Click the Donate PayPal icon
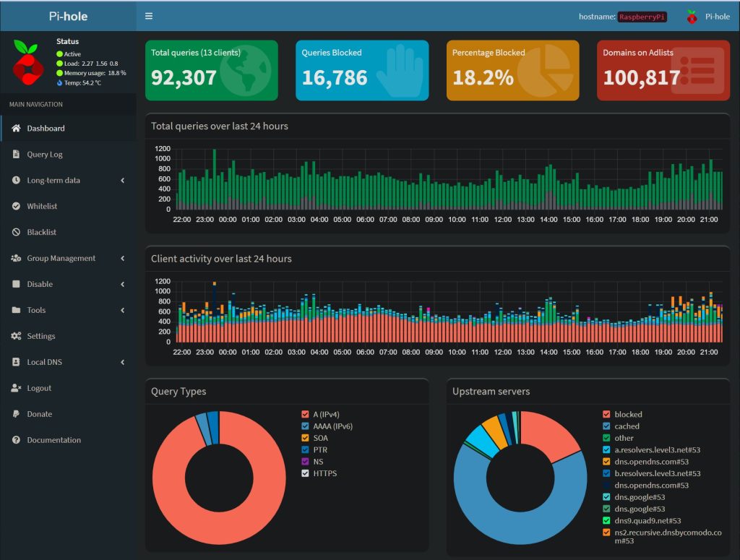 (x=16, y=415)
